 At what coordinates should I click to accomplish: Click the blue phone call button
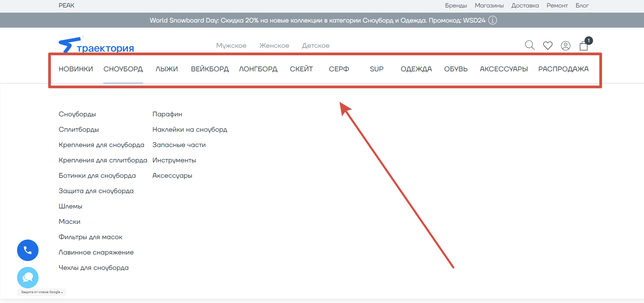click(x=28, y=250)
